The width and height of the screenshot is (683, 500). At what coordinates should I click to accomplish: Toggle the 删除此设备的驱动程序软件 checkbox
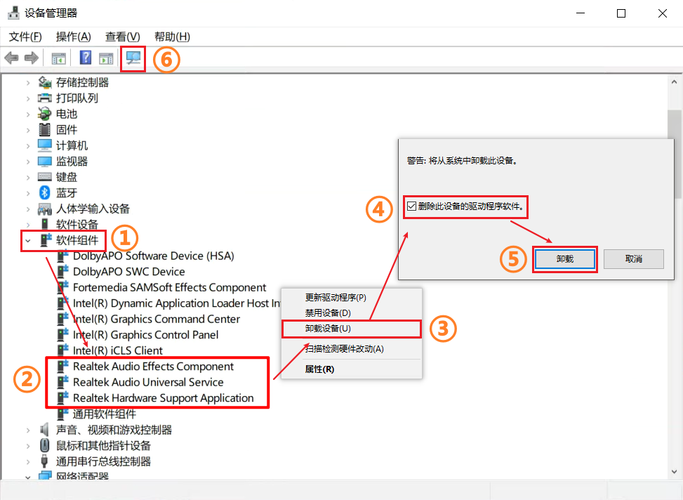[412, 206]
